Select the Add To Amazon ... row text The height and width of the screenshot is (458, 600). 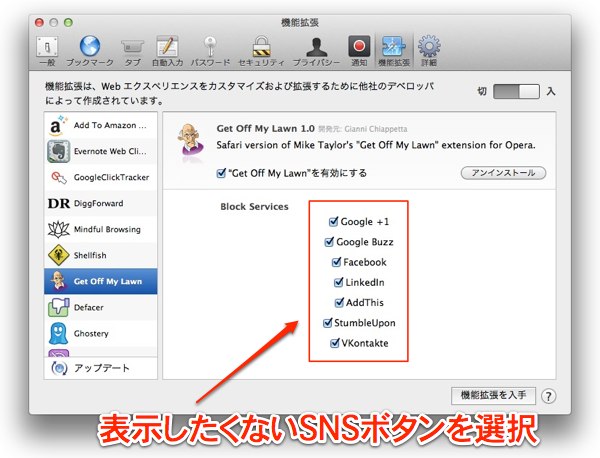pos(110,126)
